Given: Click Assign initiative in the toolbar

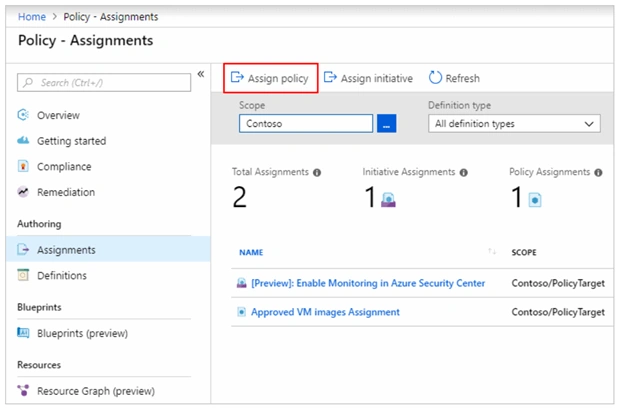Looking at the screenshot, I should [368, 78].
